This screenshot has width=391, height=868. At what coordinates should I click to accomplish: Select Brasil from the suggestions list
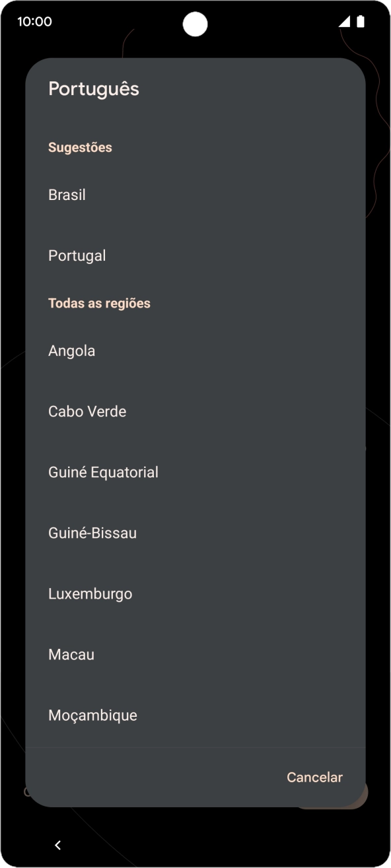click(x=67, y=195)
